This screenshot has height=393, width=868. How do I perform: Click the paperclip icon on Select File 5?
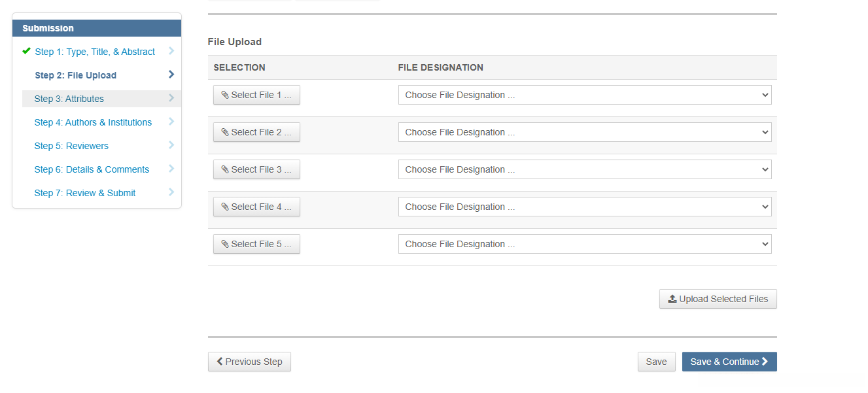(x=225, y=245)
